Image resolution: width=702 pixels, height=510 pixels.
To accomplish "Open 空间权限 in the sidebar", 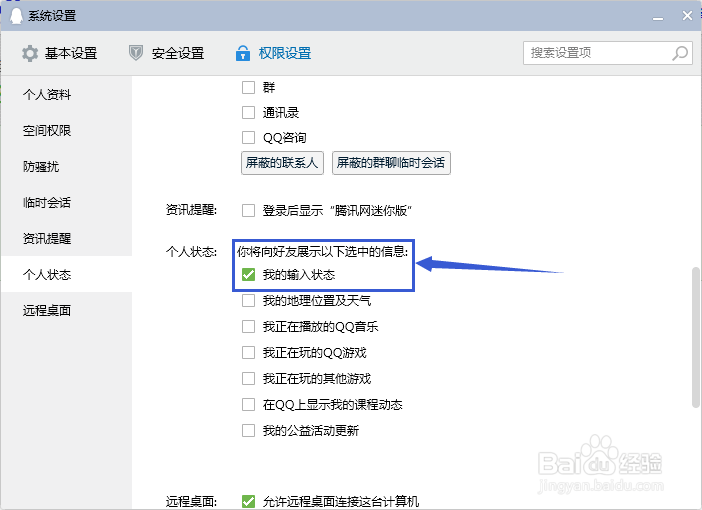I will pyautogui.click(x=66, y=130).
